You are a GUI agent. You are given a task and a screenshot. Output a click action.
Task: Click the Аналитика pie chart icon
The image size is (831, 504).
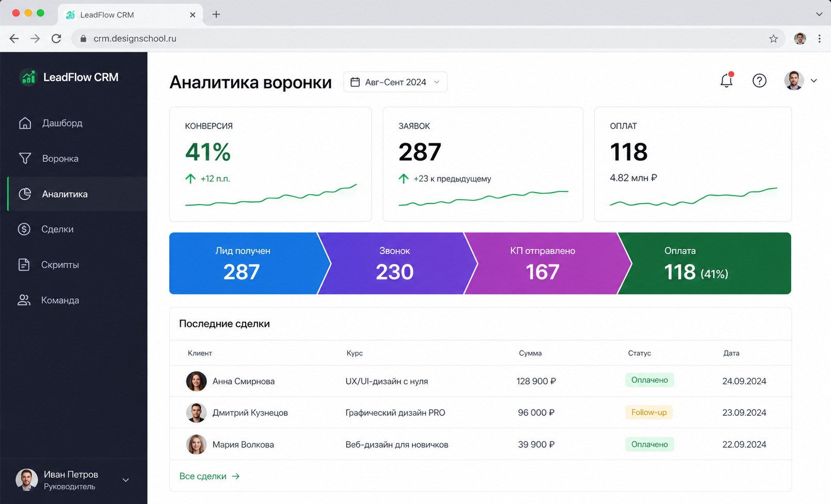(25, 194)
